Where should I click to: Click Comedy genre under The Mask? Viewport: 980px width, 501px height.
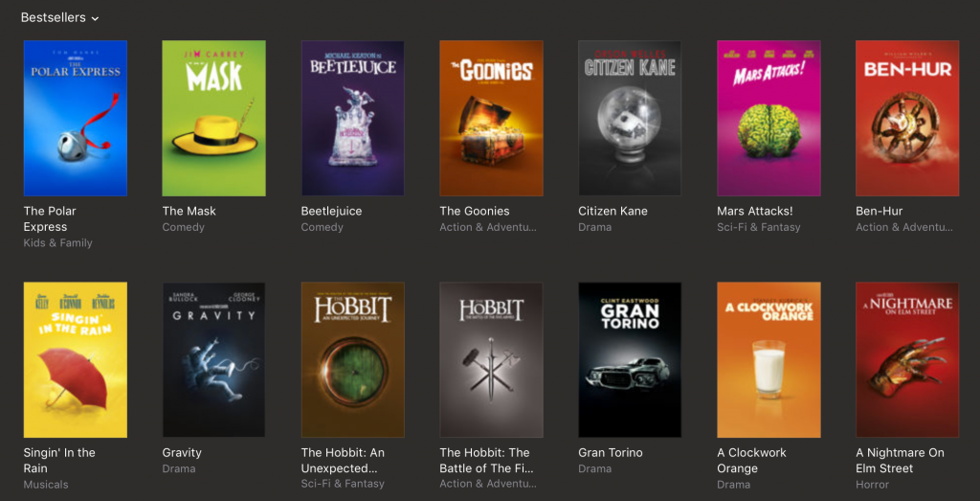183,227
